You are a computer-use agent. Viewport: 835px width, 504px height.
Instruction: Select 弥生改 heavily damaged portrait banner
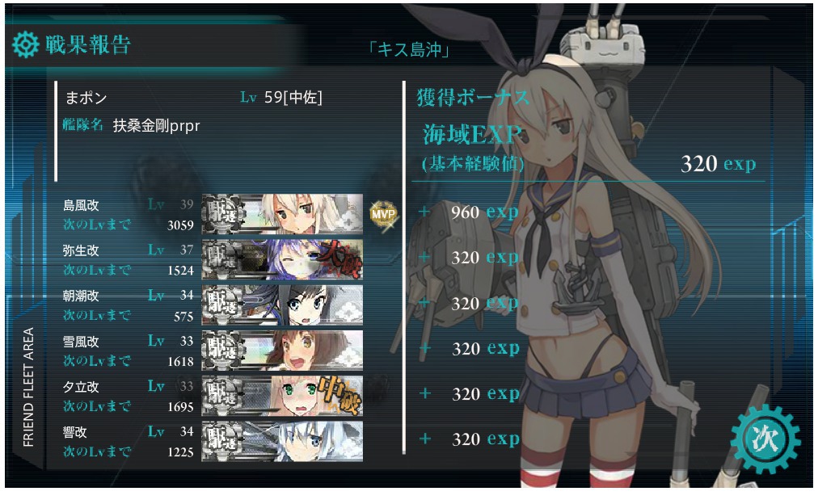click(282, 259)
